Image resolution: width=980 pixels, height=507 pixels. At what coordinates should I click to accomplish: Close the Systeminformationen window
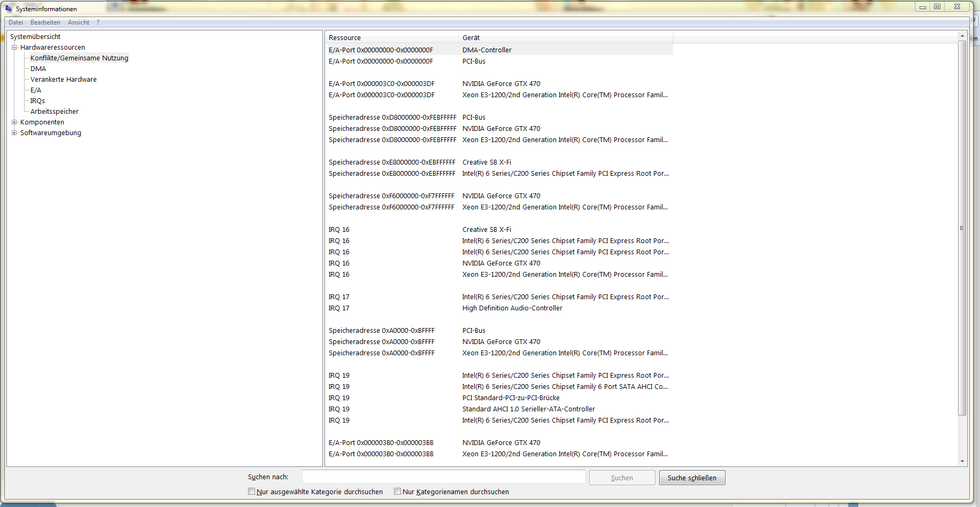tap(957, 7)
